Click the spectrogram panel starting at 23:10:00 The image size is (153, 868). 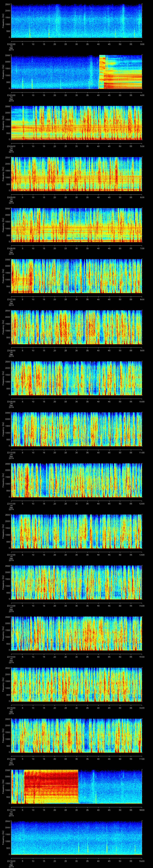pyautogui.click(x=76, y=429)
